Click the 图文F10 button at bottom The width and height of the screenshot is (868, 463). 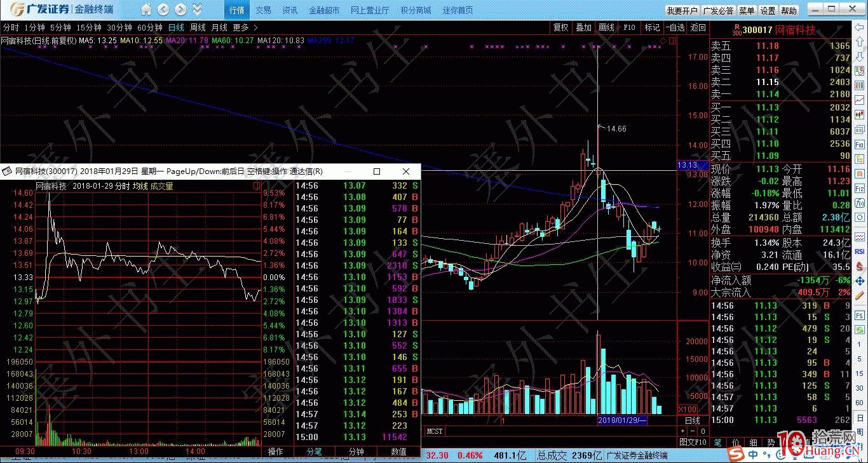tap(693, 442)
